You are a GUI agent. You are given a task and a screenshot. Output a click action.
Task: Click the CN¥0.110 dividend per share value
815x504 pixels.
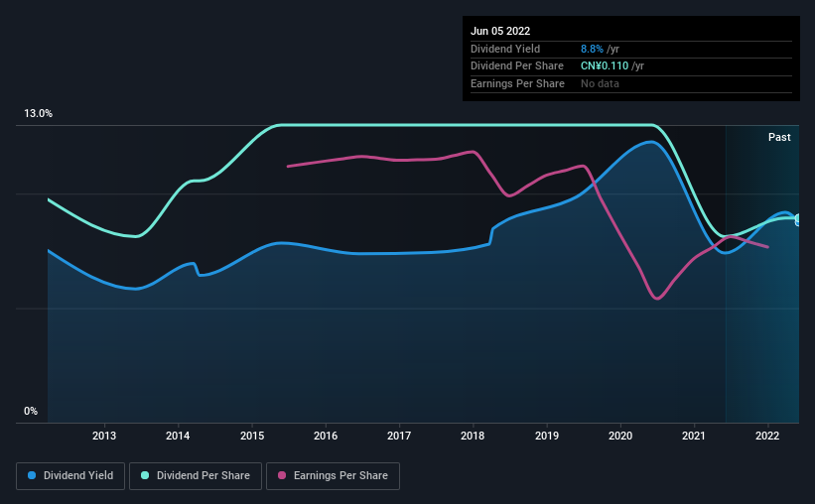(x=605, y=66)
